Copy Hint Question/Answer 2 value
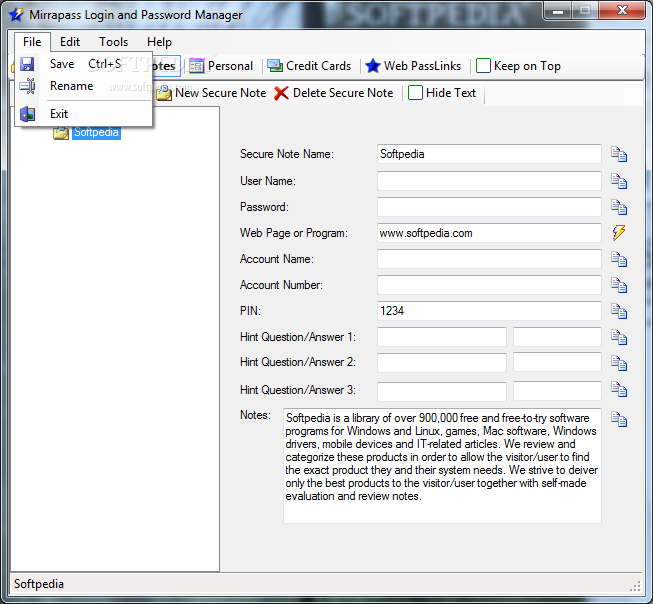 pos(619,363)
